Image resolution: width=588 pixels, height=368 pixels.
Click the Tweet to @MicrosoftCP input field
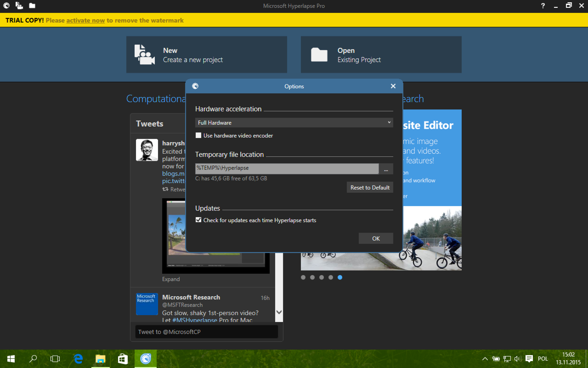click(206, 332)
